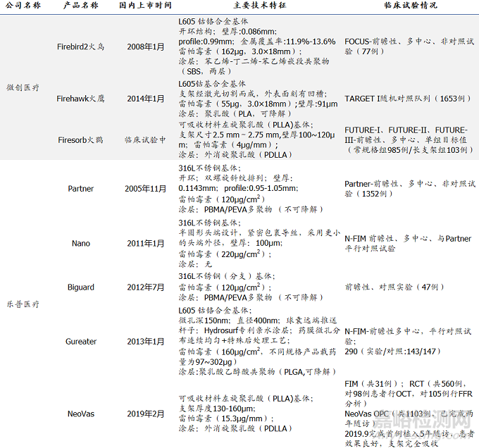The width and height of the screenshot is (479, 448).
Task: Click the NeoVas OPC trial line
Action: point(409,418)
